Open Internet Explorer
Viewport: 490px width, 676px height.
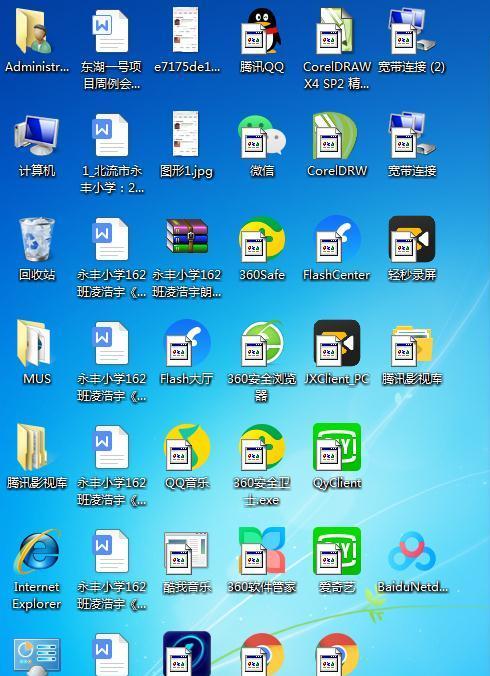pyautogui.click(x=36, y=551)
